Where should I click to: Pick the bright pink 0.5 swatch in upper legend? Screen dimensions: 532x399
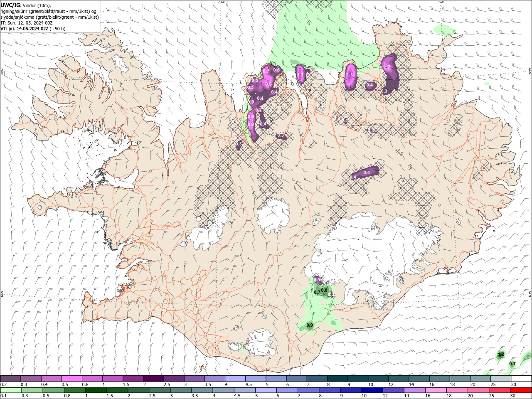point(71,379)
